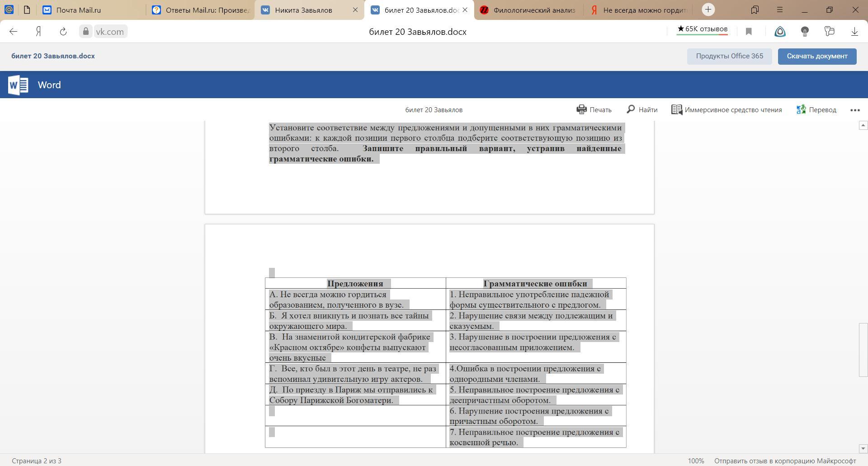
Task: Click the site security padlock icon
Action: (85, 31)
